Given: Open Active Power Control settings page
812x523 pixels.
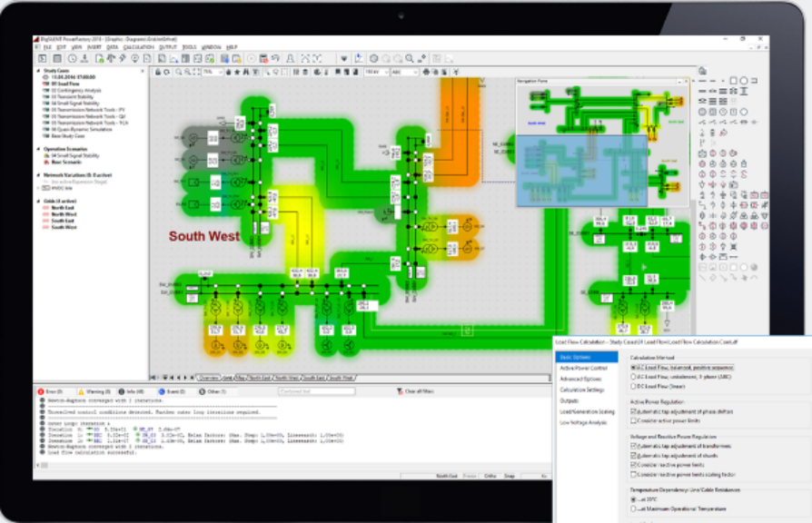Looking at the screenshot, I should pyautogui.click(x=582, y=368).
